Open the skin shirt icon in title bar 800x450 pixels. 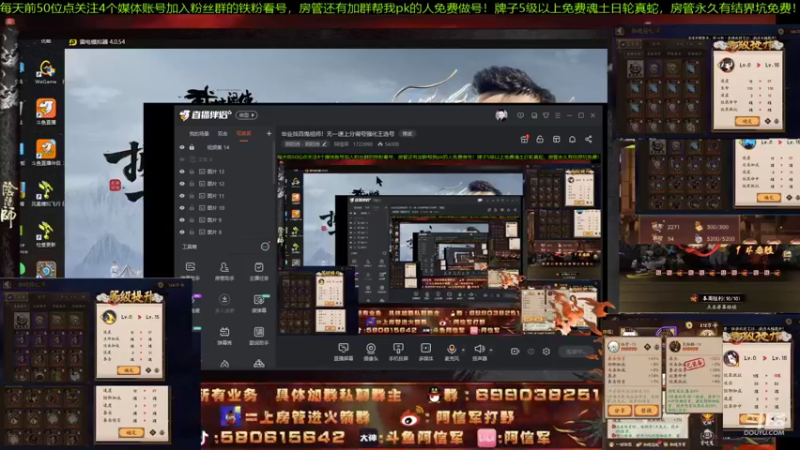[x=546, y=116]
